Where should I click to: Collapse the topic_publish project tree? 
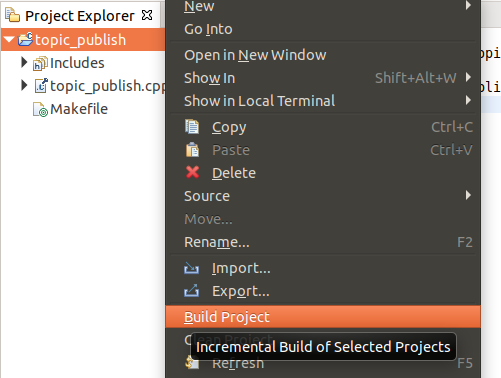[x=9, y=40]
